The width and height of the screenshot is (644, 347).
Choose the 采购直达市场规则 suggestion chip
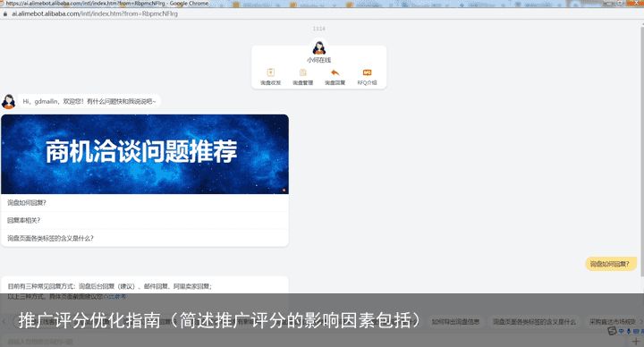pos(613,322)
